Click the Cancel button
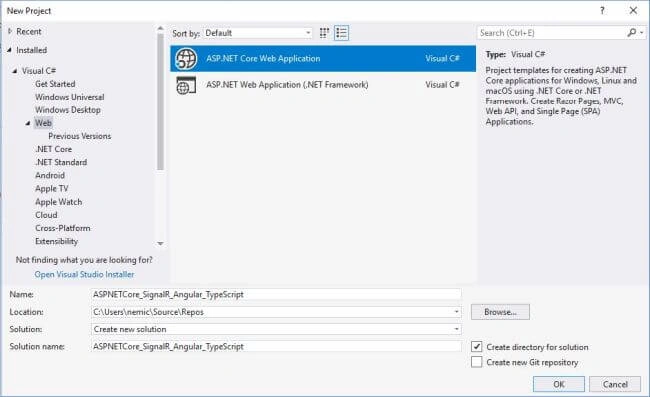Viewport: 650px width, 397px height. [615, 384]
